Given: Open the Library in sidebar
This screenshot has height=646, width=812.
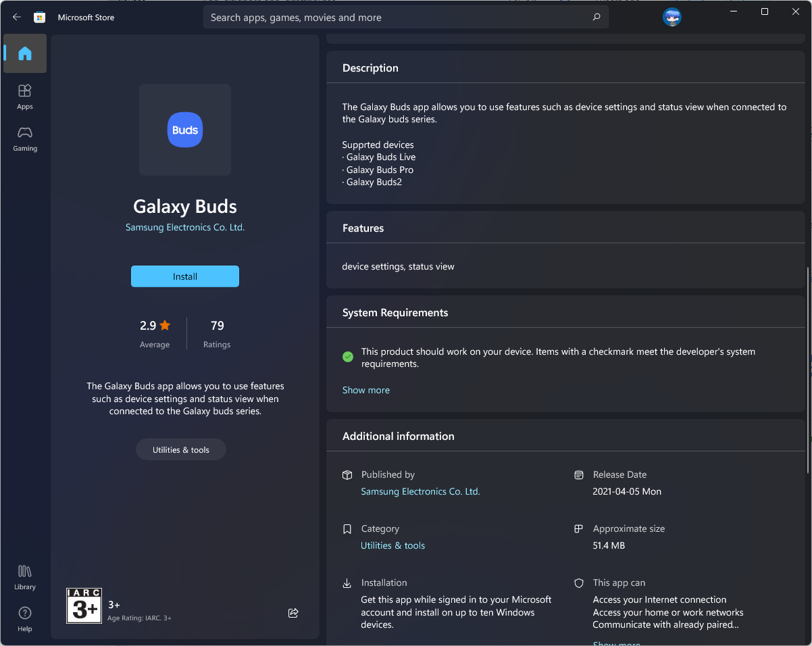Looking at the screenshot, I should tap(25, 577).
